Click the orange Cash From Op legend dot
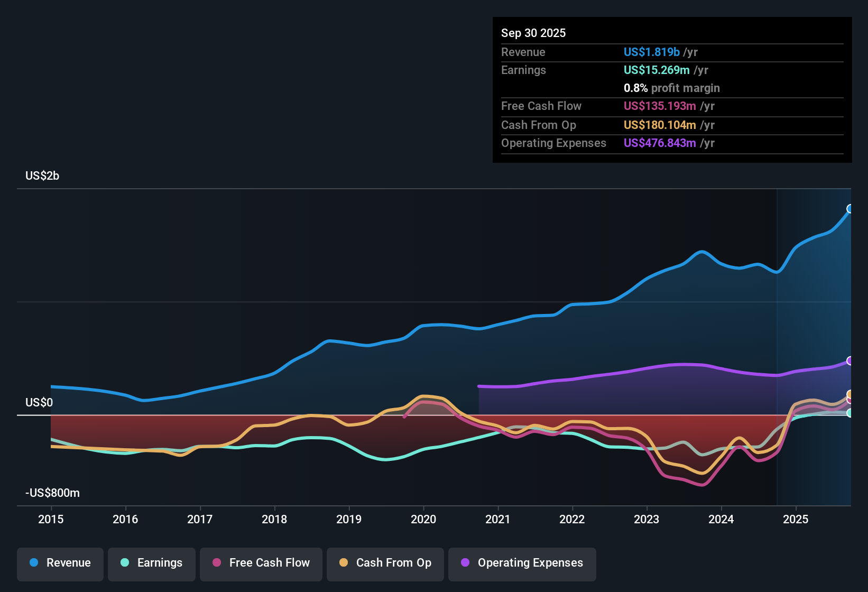This screenshot has width=868, height=592. (344, 563)
